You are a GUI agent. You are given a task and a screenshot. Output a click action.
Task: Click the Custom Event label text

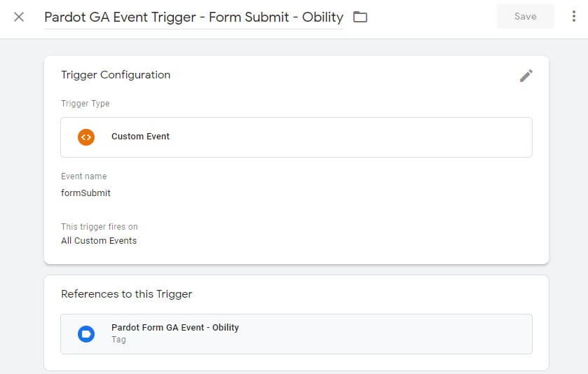[x=140, y=137]
